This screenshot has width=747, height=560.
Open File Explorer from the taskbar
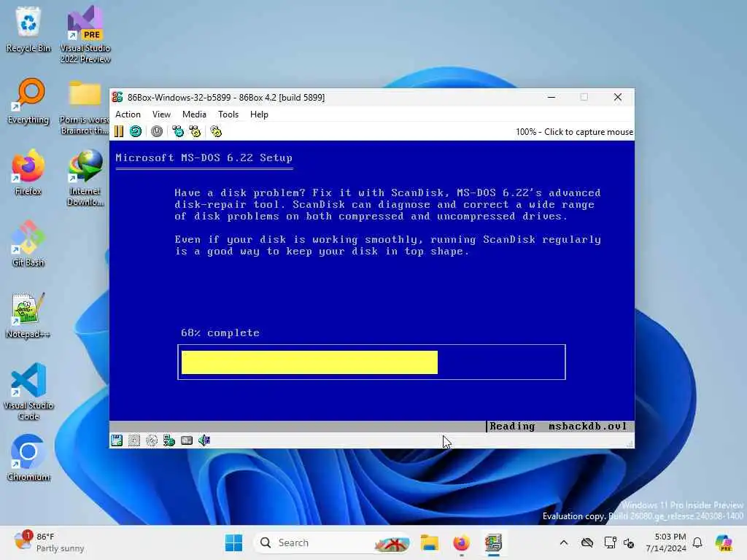click(x=429, y=542)
